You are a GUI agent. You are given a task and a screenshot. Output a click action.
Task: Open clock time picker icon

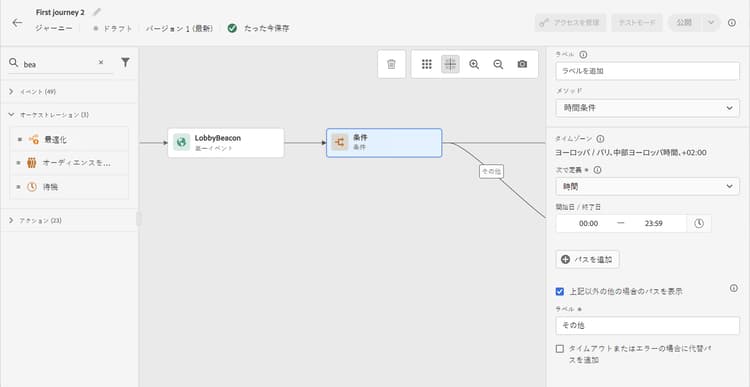coord(699,223)
